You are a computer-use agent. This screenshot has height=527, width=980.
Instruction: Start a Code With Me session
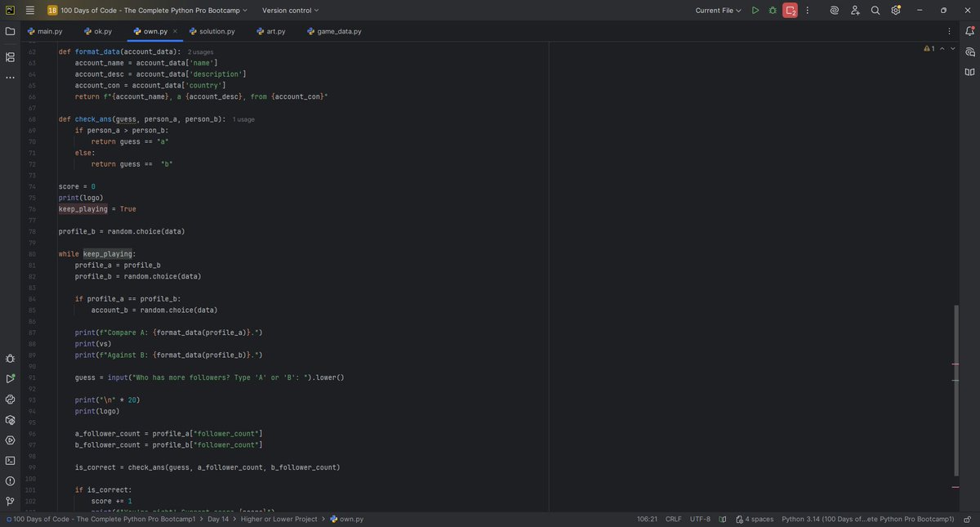pos(855,10)
